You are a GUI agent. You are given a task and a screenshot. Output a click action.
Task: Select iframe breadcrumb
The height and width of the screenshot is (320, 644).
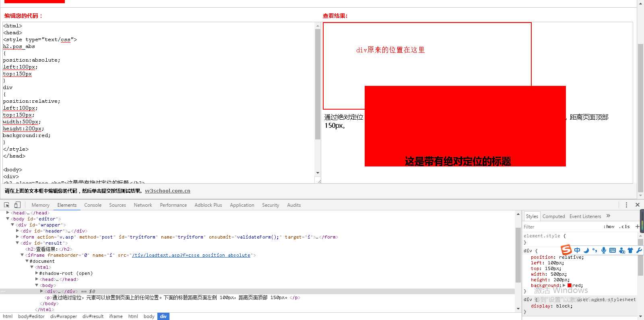coord(116,316)
